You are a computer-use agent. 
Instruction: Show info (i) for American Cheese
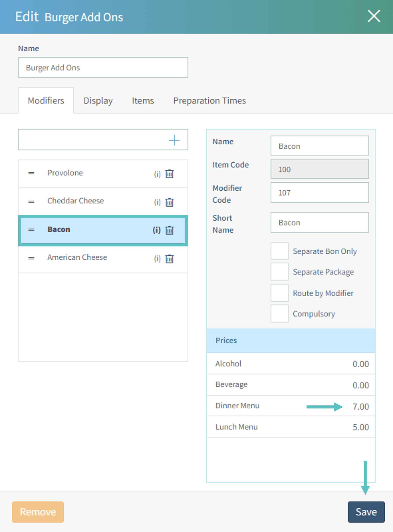157,259
